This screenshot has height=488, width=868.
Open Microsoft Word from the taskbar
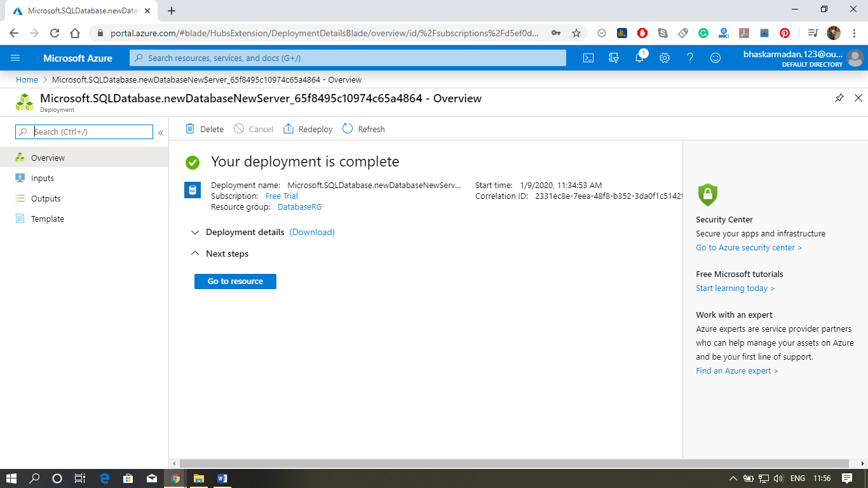(222, 478)
